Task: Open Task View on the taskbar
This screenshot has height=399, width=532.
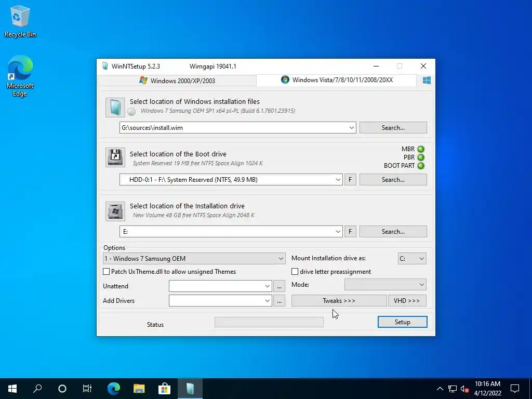Action: click(87, 389)
